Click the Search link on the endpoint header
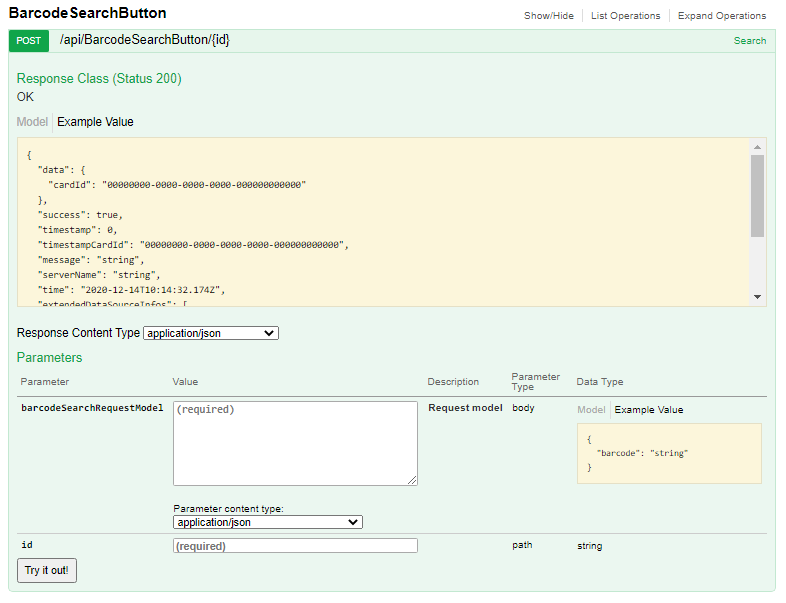 click(x=750, y=41)
